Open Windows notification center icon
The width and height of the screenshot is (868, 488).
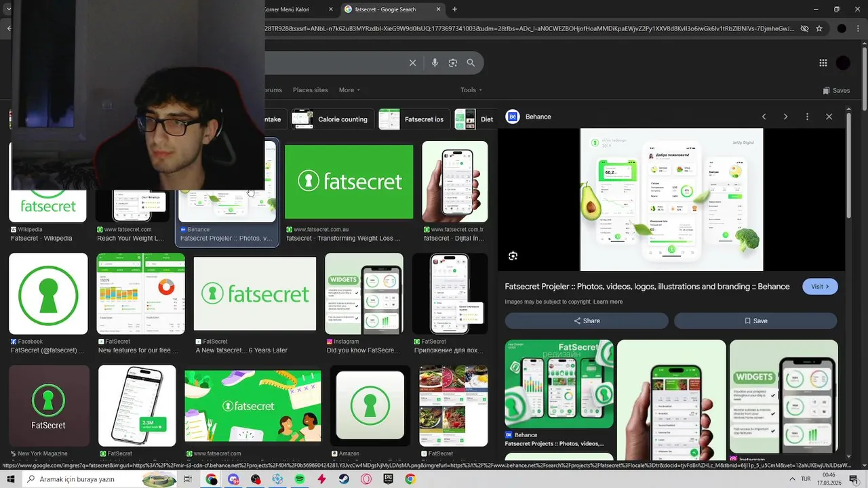(854, 479)
